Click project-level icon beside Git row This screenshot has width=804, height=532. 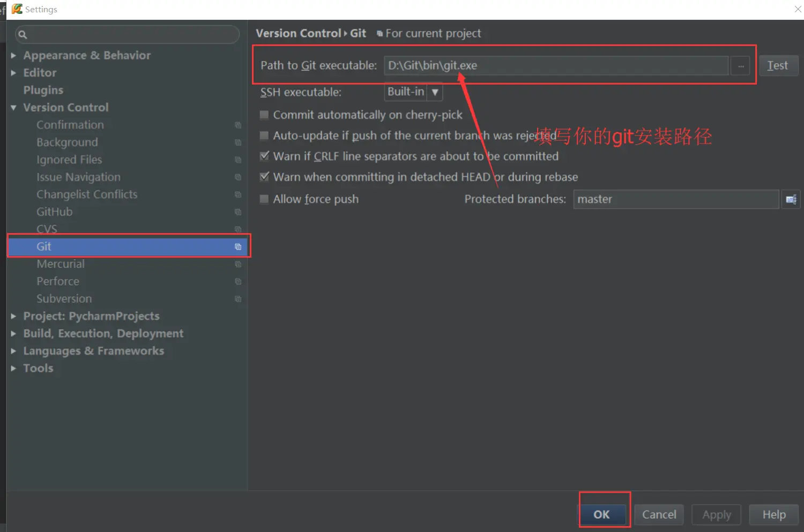pos(238,247)
